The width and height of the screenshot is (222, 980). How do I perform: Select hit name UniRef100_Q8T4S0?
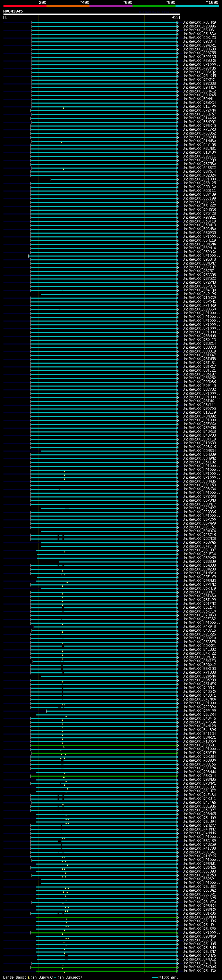(199, 596)
